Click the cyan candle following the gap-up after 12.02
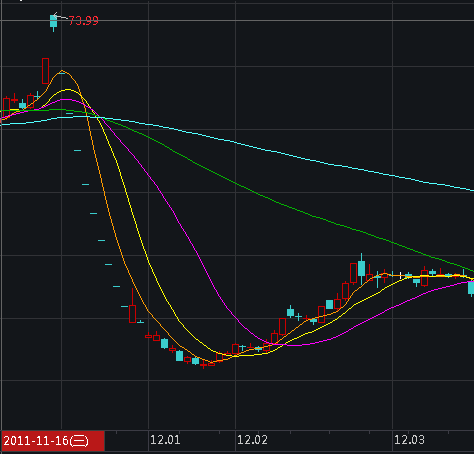Screen dimensions: 474x454 pos(290,312)
